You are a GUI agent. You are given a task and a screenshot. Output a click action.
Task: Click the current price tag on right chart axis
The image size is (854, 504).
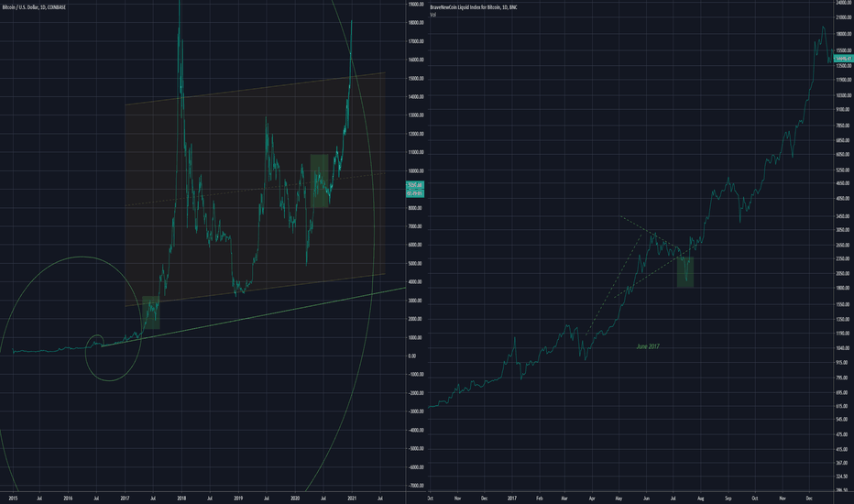coord(843,59)
